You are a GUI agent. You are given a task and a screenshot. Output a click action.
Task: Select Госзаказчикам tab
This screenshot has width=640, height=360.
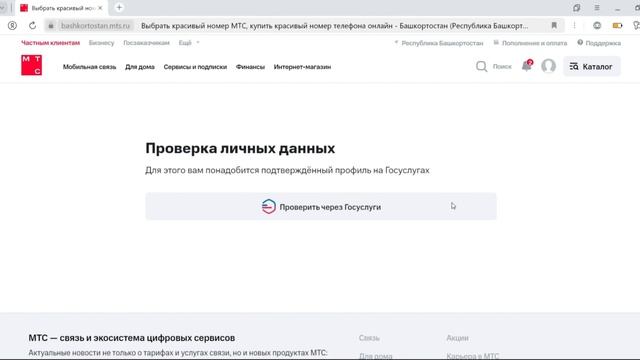(146, 43)
